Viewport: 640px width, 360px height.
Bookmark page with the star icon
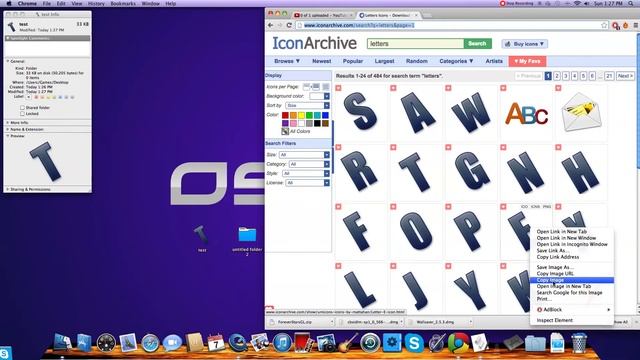[604, 25]
